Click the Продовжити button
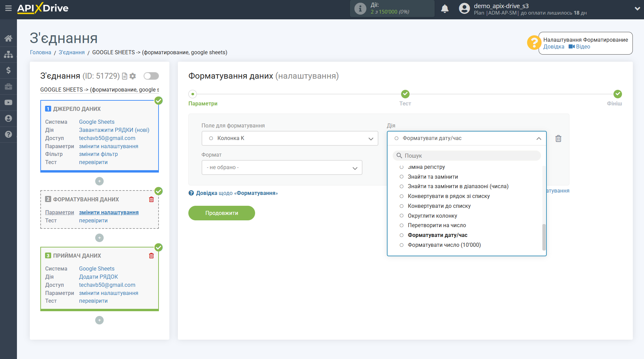This screenshot has height=359, width=644. tap(222, 213)
